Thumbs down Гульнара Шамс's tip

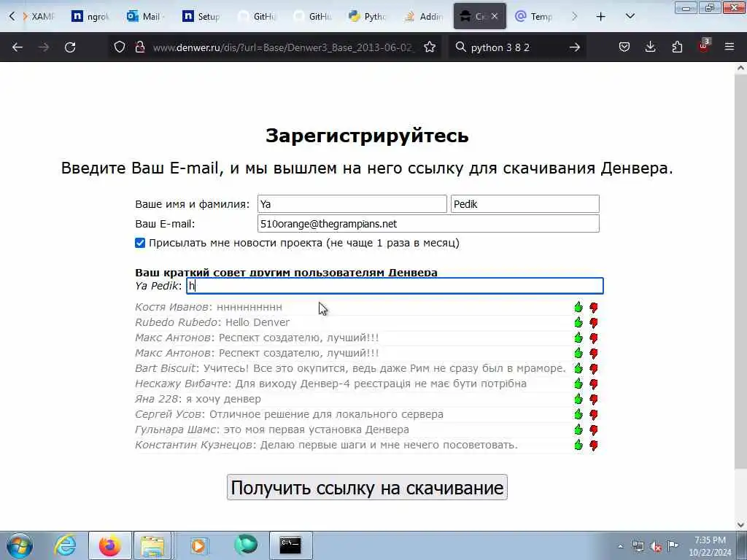[594, 429]
